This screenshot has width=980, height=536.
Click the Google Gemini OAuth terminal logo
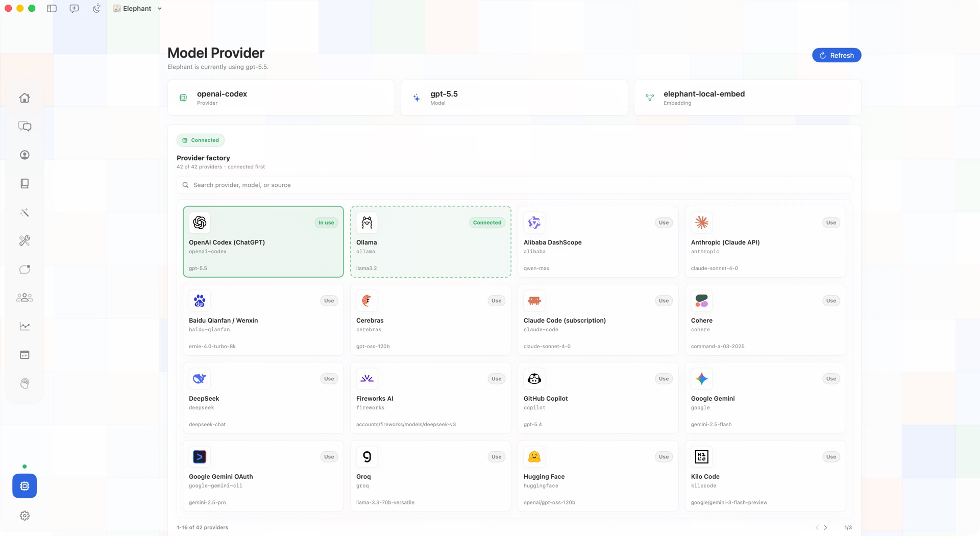tap(200, 457)
